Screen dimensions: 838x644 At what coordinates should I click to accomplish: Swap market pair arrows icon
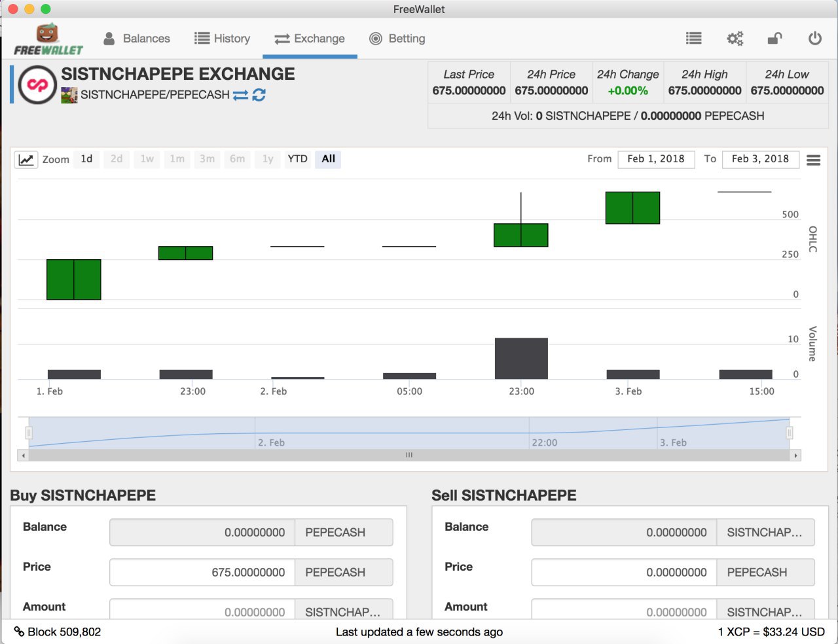240,95
